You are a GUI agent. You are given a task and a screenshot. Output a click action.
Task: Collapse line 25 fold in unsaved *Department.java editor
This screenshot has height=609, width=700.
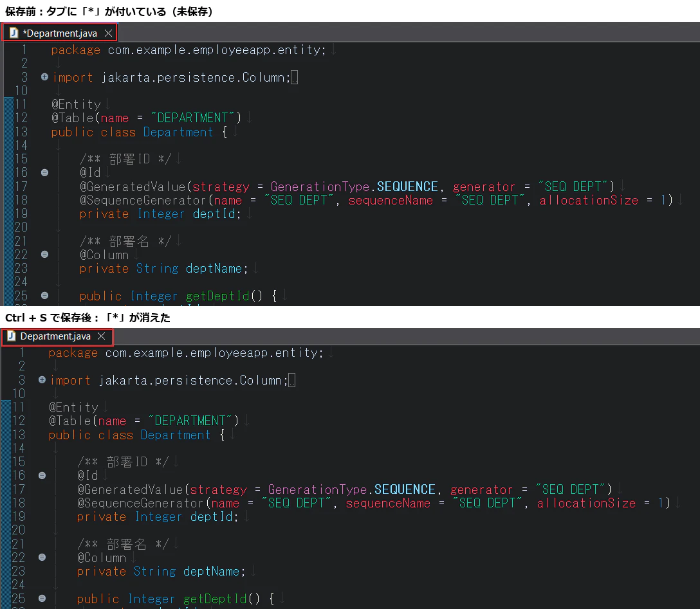click(x=44, y=295)
